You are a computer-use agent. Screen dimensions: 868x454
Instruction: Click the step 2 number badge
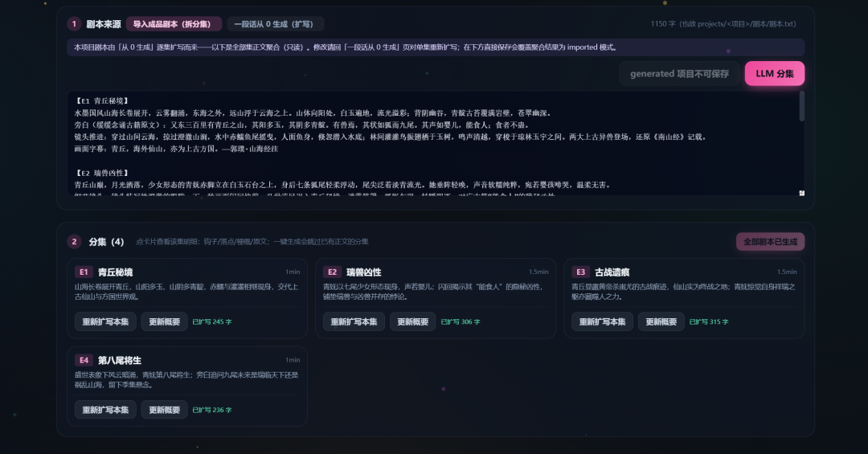(x=74, y=241)
